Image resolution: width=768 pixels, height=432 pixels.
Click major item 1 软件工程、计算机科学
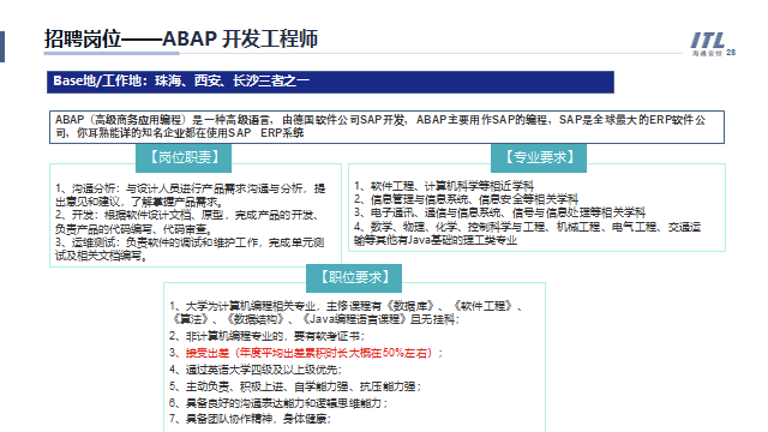pyautogui.click(x=444, y=186)
